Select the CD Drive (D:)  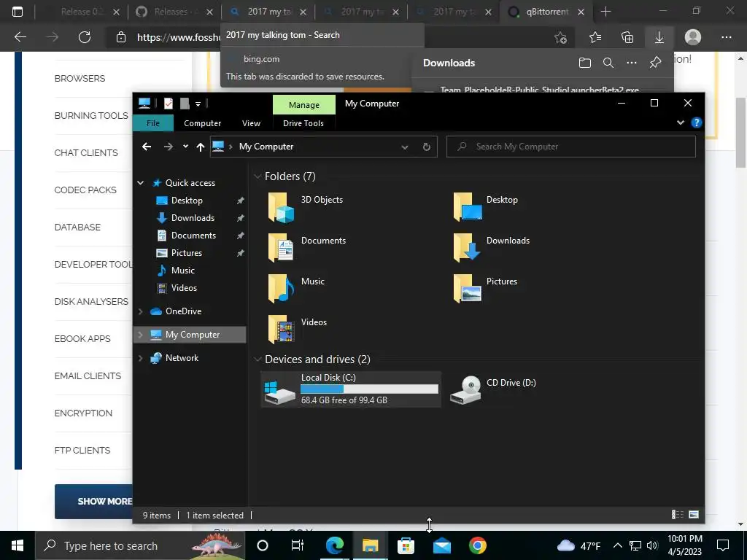coord(493,389)
